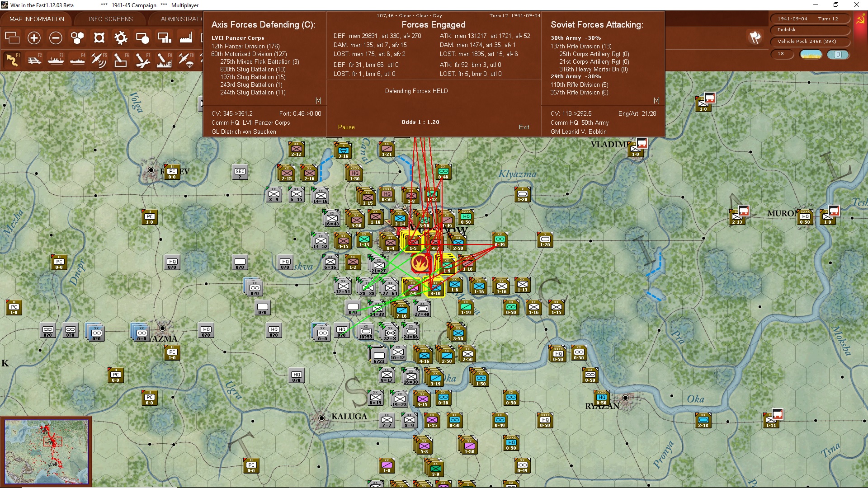Image resolution: width=868 pixels, height=488 pixels.
Task: Click the 'LVII Panzer Corps' header
Action: (x=238, y=38)
